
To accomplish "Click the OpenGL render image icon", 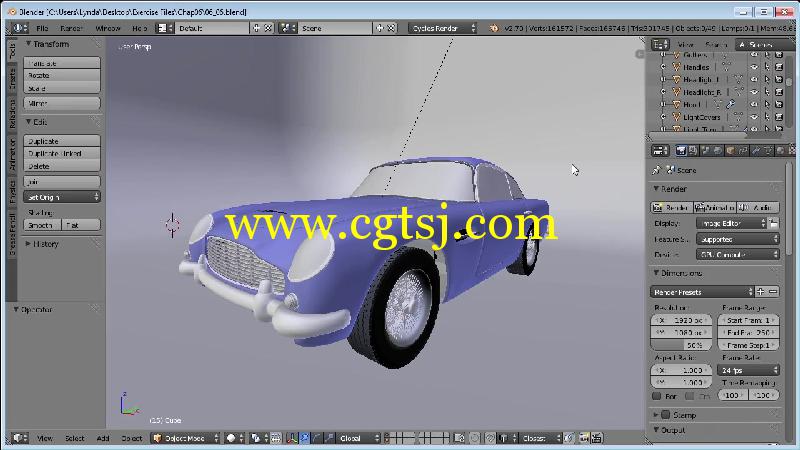I will click(x=584, y=438).
